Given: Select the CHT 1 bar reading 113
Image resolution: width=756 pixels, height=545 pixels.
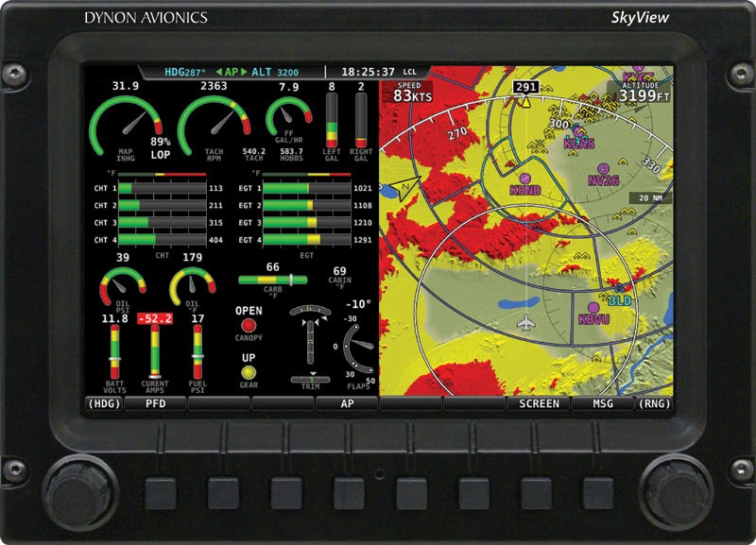Looking at the screenshot, I should (162, 188).
